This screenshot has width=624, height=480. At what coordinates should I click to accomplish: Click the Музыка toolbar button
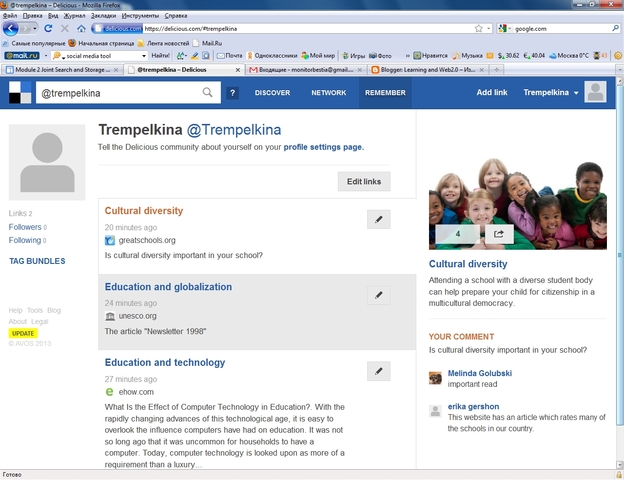[x=467, y=56]
